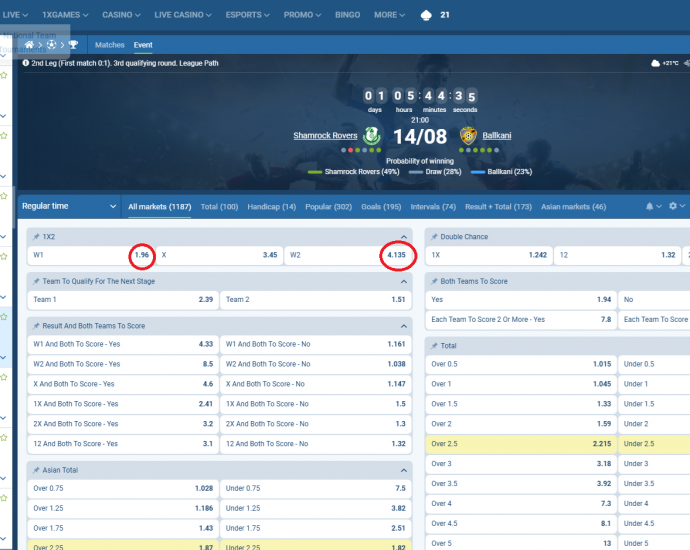
Task: Select Each Team To Score 2 Or More - Yes
Action: [521, 320]
